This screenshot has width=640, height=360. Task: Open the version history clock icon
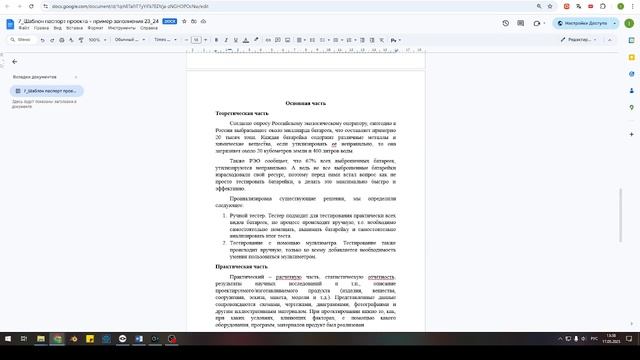506,23
